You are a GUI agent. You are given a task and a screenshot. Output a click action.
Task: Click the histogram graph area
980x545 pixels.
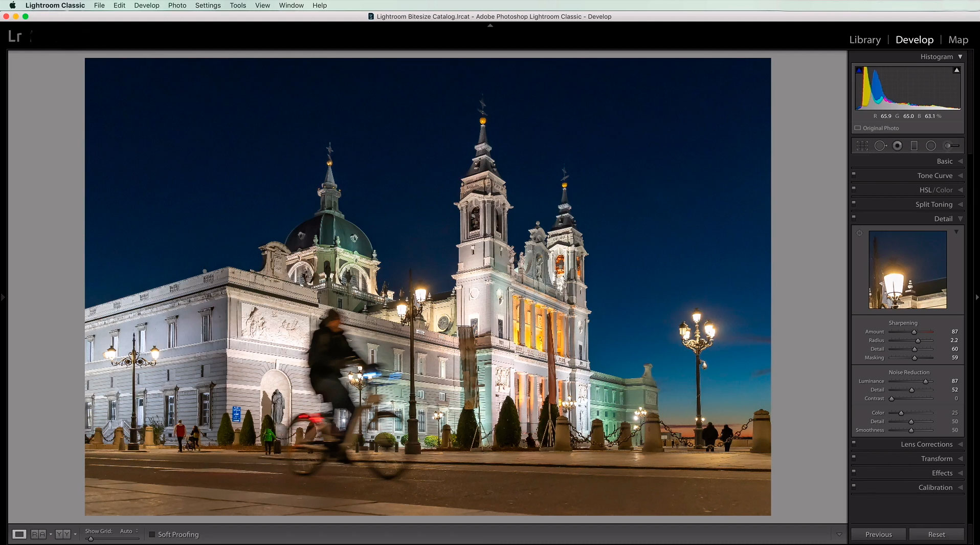click(x=908, y=88)
